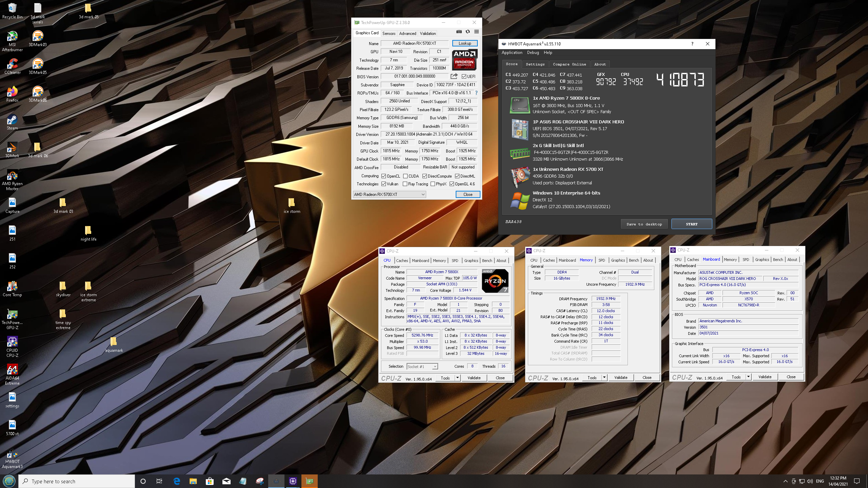
Task: Toggle the Ray Tracing checkbox
Action: coord(405,184)
